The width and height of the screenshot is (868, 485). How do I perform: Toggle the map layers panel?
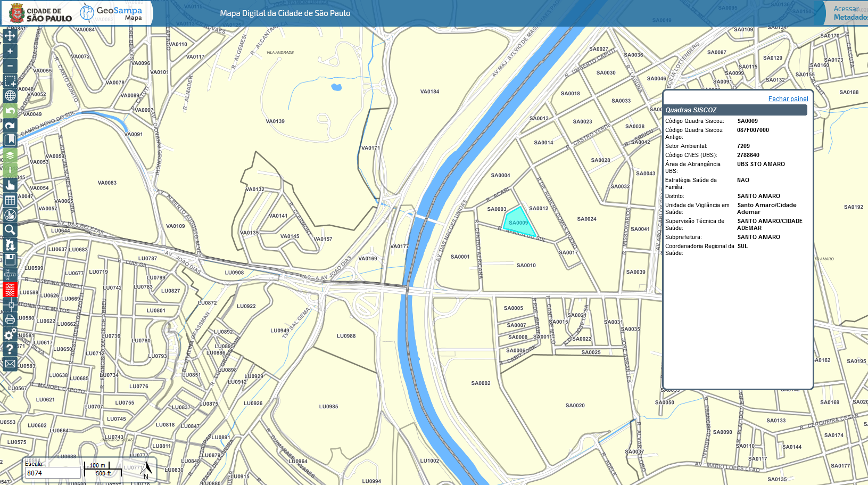pyautogui.click(x=10, y=155)
